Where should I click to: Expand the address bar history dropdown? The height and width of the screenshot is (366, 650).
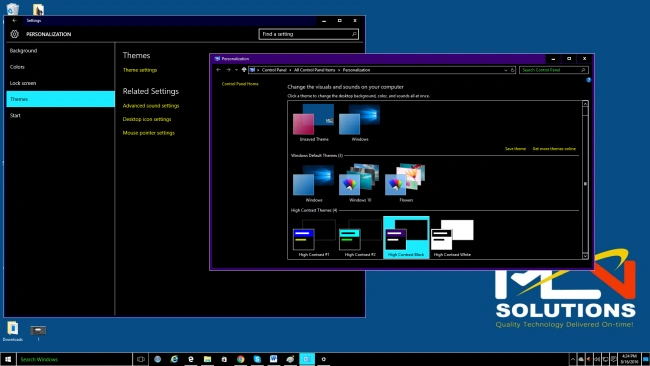(505, 70)
